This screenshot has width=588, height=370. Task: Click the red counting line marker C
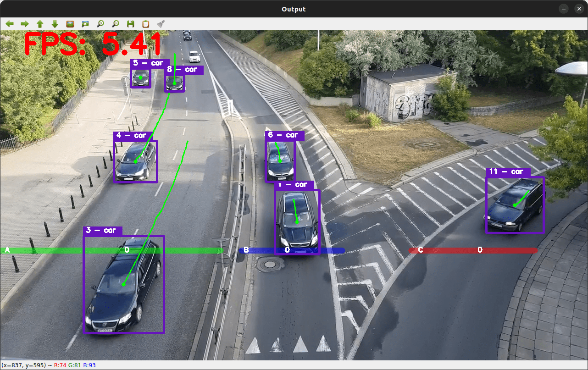tap(420, 250)
